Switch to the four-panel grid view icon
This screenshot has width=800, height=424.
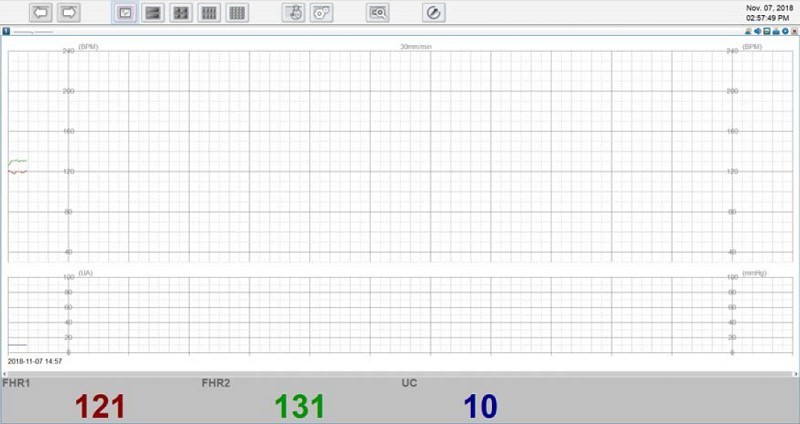[x=181, y=13]
